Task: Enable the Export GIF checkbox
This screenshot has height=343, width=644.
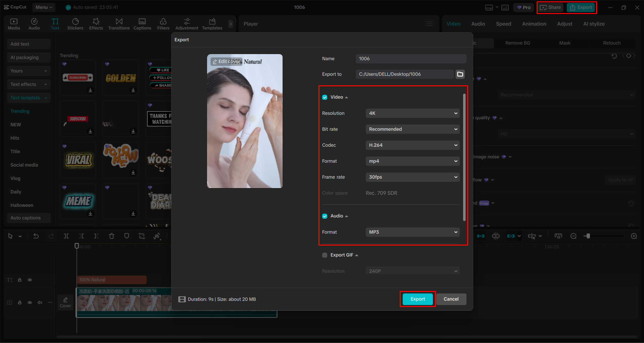Action: 325,255
